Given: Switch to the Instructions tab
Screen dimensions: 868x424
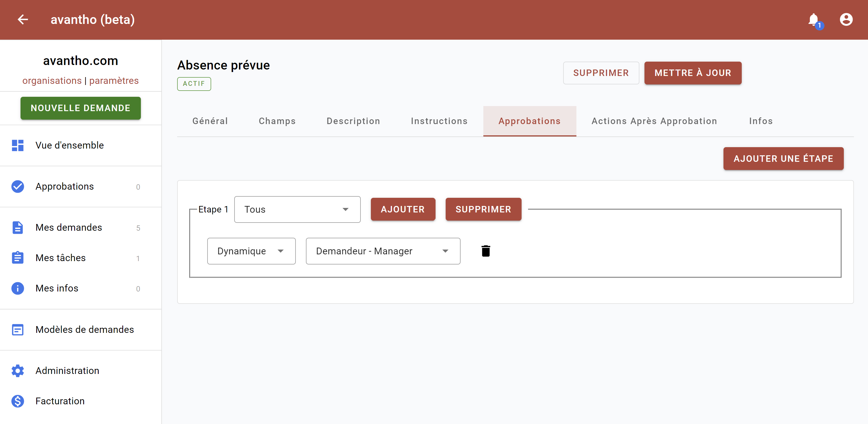Looking at the screenshot, I should (x=439, y=121).
